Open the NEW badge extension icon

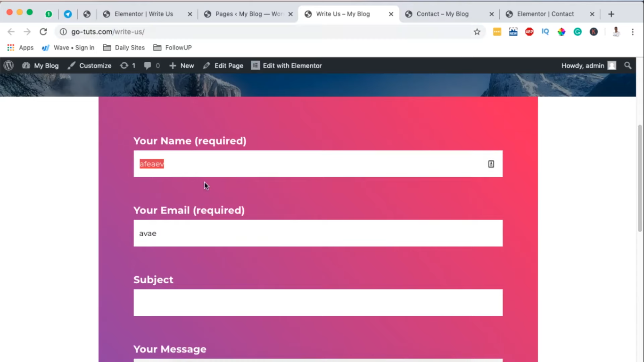coord(513,32)
